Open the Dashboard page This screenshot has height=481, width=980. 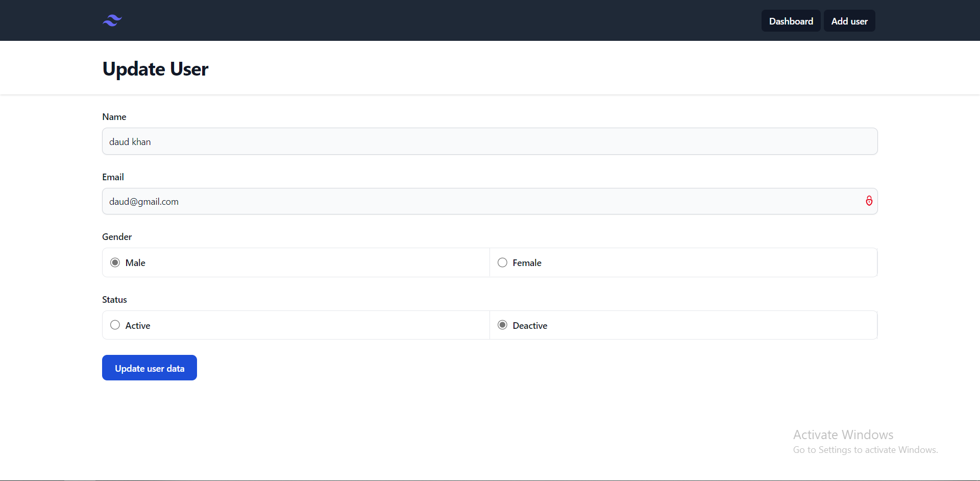point(791,21)
